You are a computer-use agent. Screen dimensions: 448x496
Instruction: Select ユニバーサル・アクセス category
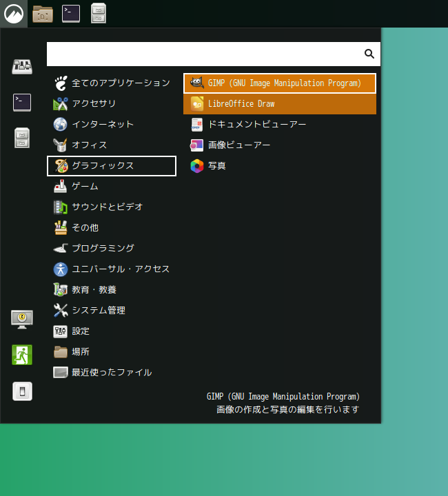[112, 269]
